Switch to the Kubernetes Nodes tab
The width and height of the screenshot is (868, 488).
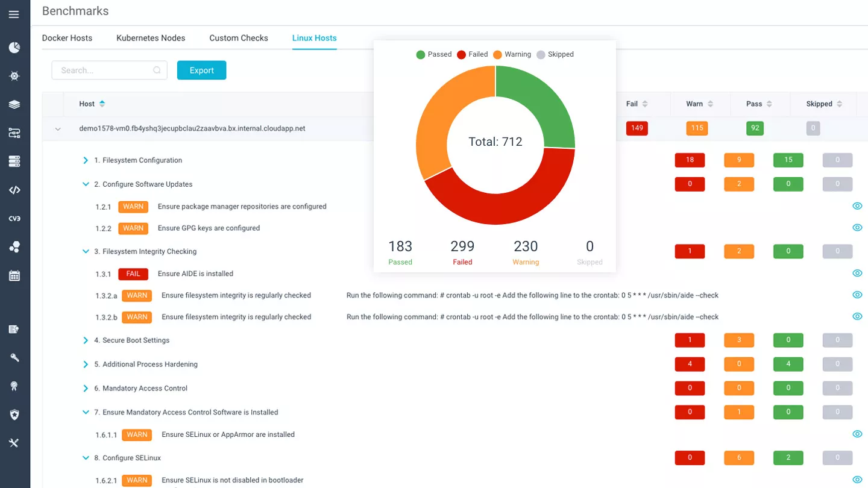[151, 38]
